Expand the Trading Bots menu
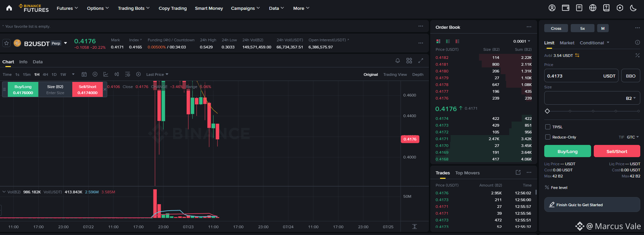 pos(134,8)
